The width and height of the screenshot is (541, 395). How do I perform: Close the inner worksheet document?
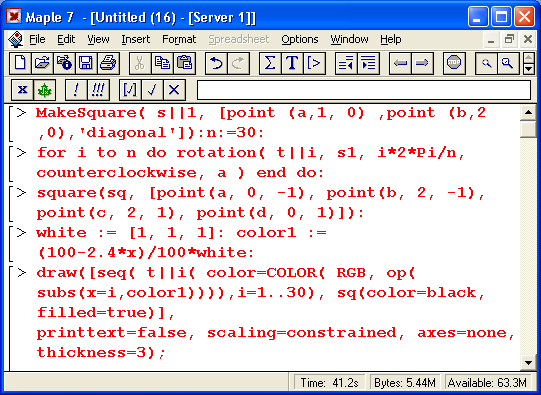(x=528, y=40)
